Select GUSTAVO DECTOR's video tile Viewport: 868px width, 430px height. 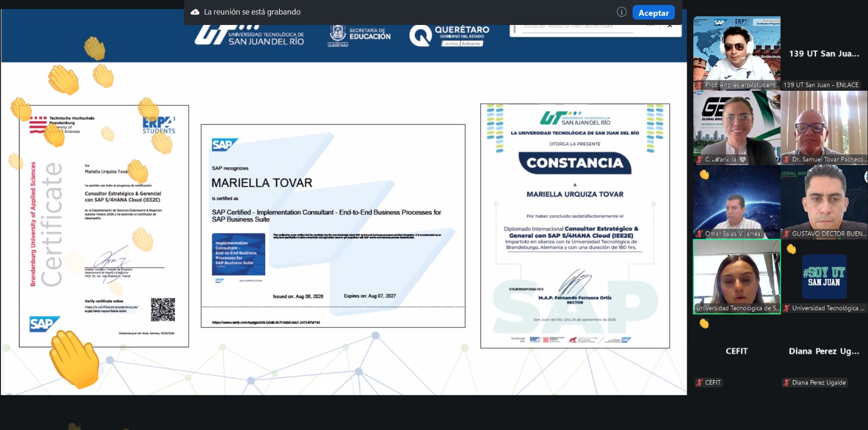[824, 201]
